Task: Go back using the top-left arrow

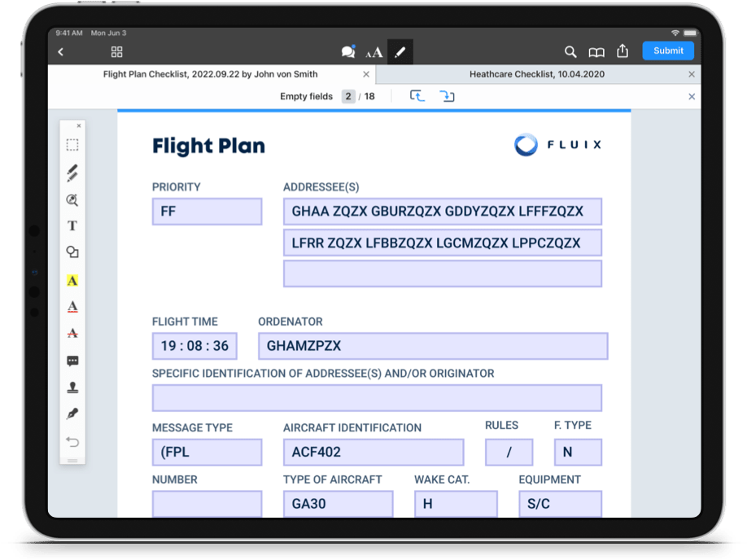Action: pyautogui.click(x=61, y=52)
